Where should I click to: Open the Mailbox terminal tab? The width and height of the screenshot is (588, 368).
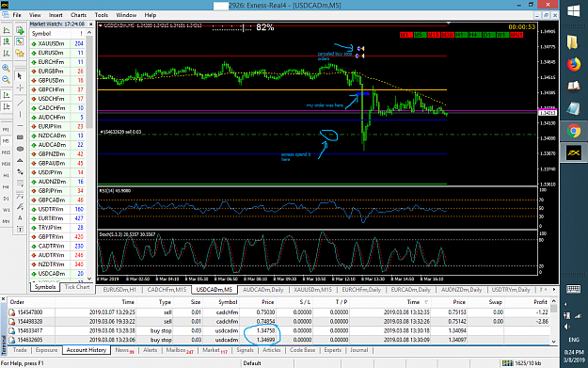pos(180,350)
